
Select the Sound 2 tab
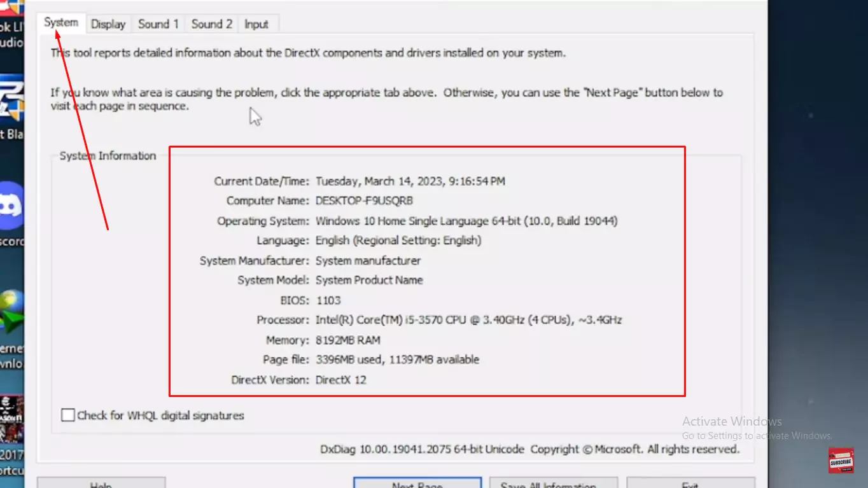point(212,24)
